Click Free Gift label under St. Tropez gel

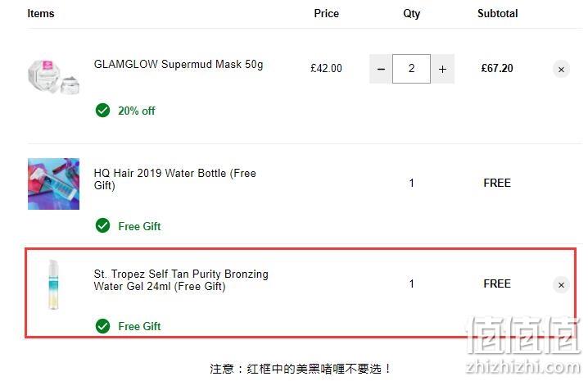tap(139, 326)
